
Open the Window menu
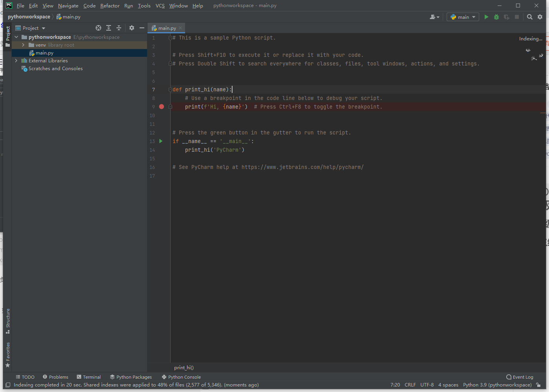[178, 5]
